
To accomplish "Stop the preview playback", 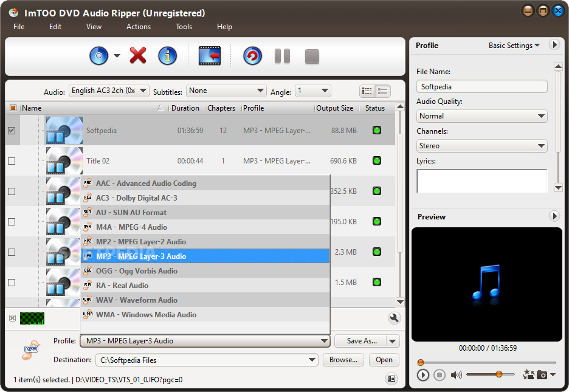I will (x=439, y=375).
